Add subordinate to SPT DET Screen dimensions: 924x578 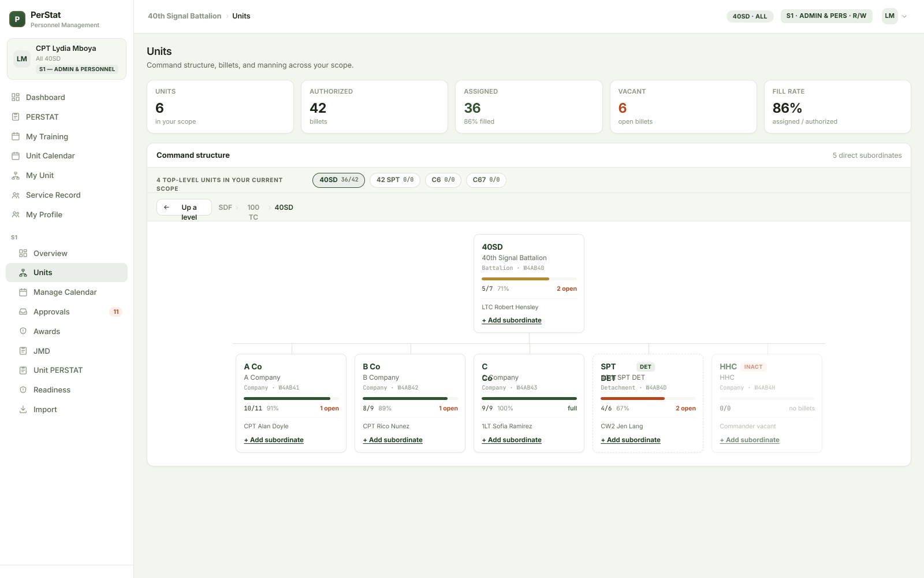click(x=631, y=440)
